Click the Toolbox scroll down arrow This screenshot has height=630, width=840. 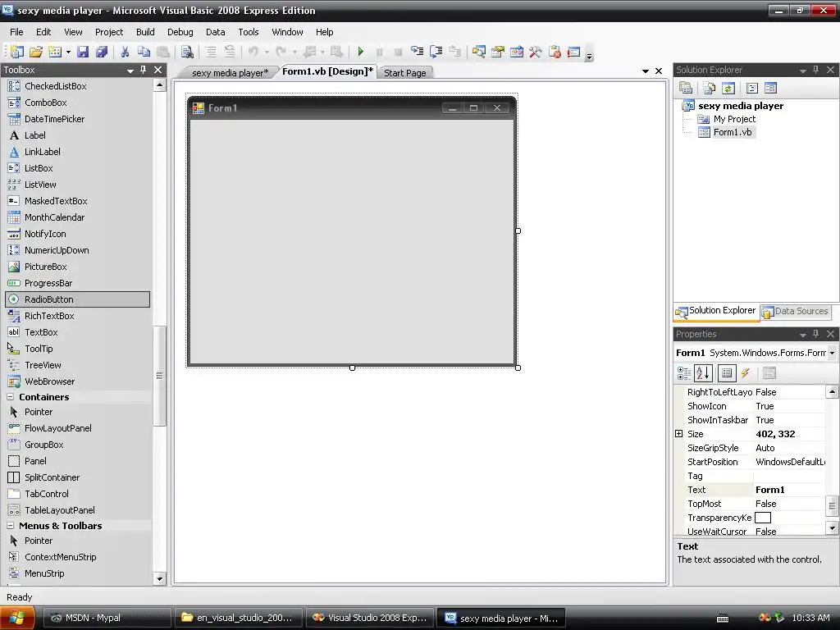tap(159, 578)
